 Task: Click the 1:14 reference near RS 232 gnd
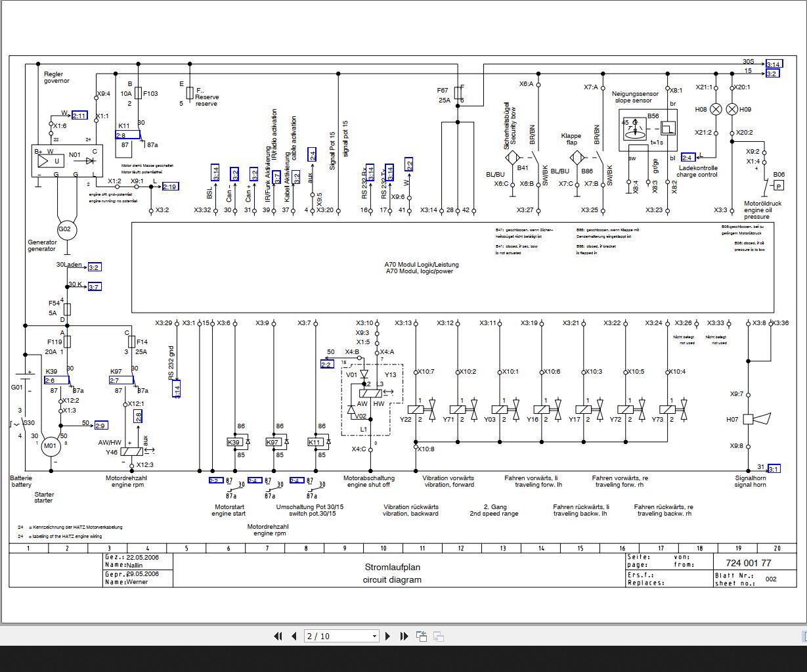(x=176, y=388)
